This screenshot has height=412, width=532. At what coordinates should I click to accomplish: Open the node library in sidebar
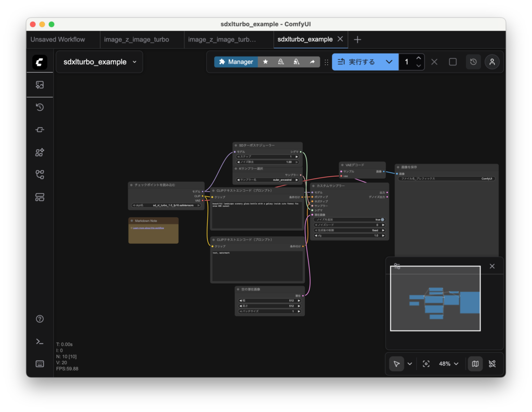tap(39, 130)
